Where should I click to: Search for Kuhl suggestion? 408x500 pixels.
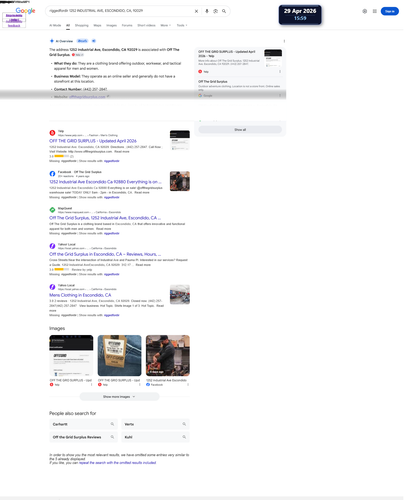click(155, 437)
